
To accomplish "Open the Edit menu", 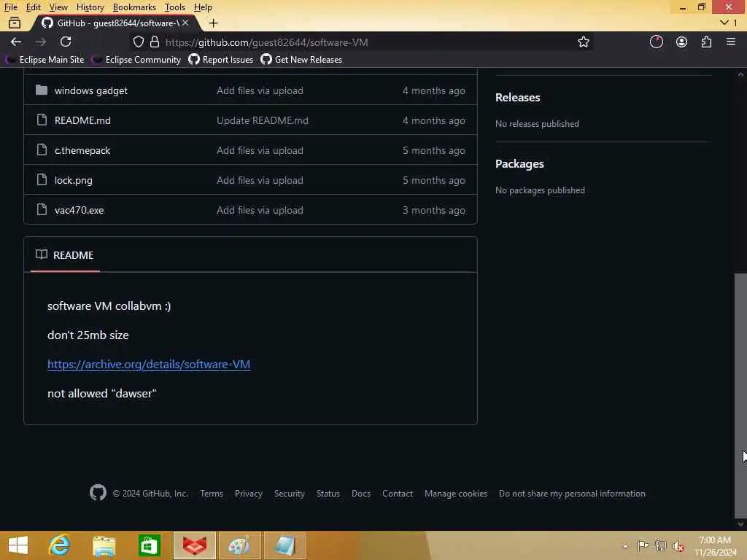I will [x=33, y=7].
